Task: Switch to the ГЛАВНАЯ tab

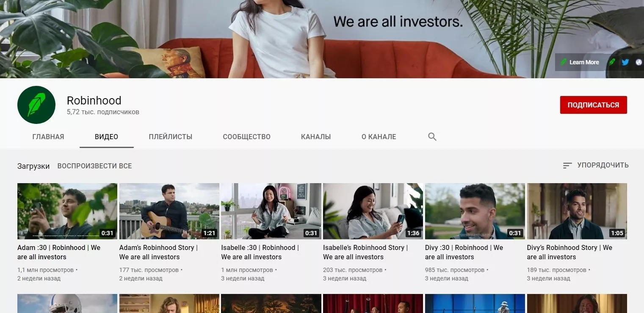Action: (48, 137)
